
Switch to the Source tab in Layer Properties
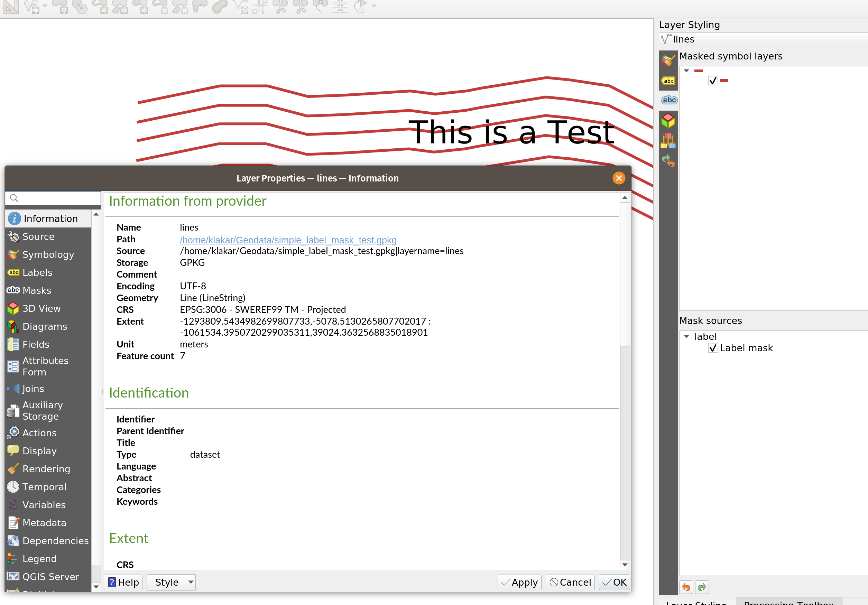(x=38, y=236)
